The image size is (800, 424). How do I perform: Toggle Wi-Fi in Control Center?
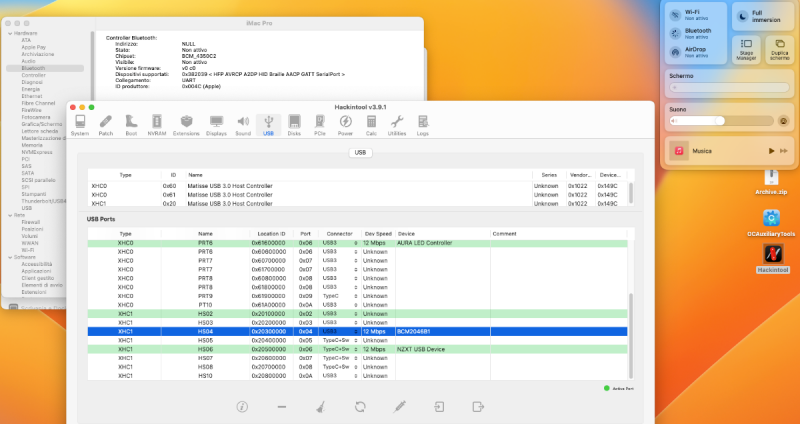677,15
